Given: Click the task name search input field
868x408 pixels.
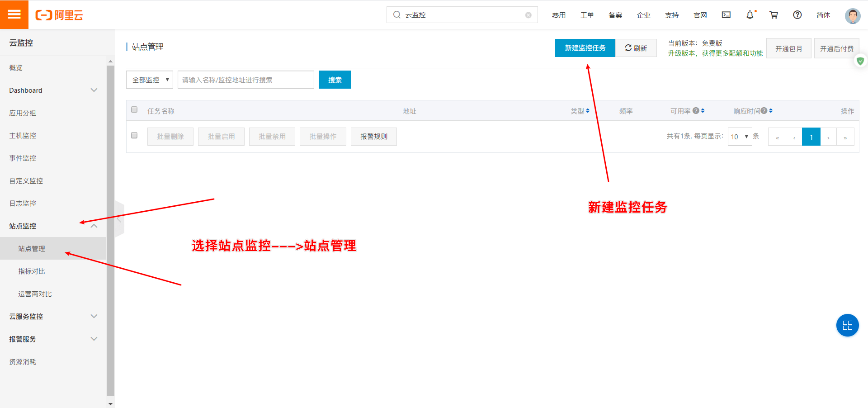Looking at the screenshot, I should [x=245, y=80].
